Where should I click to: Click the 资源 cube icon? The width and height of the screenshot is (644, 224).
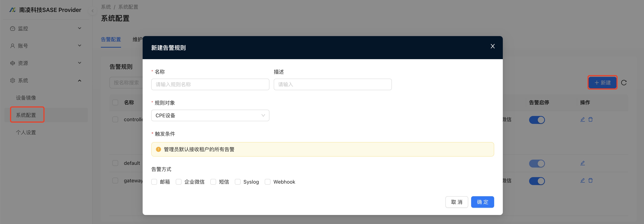(x=12, y=63)
